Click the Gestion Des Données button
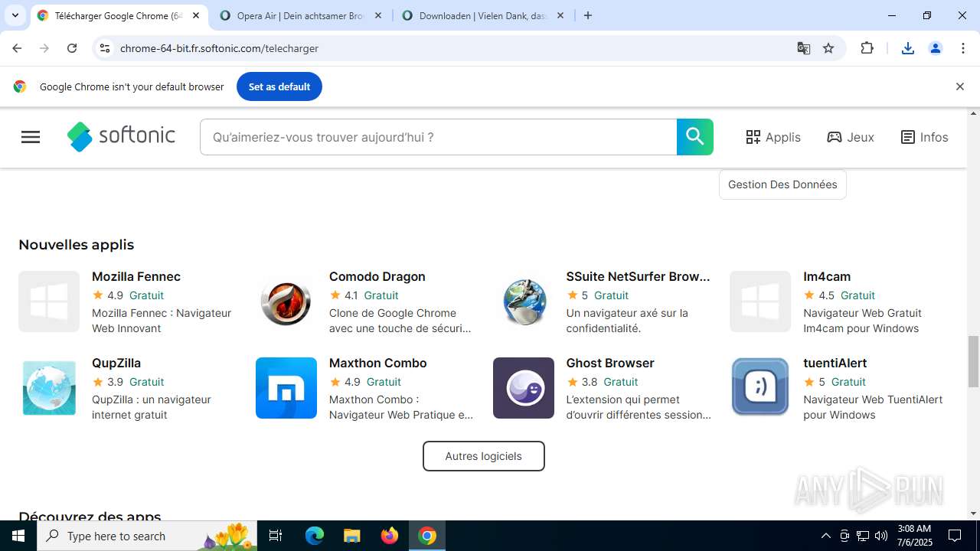980x551 pixels. point(782,184)
